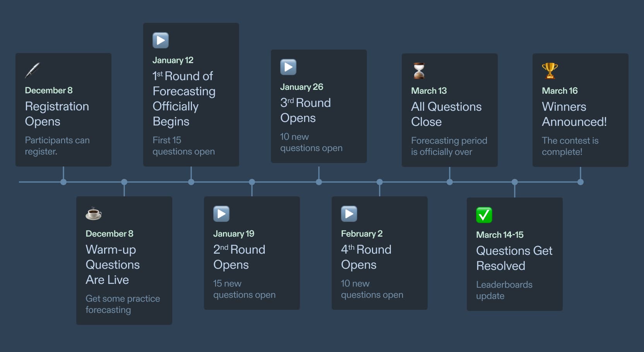
Task: Select the Winners Announced! heading
Action: (574, 114)
